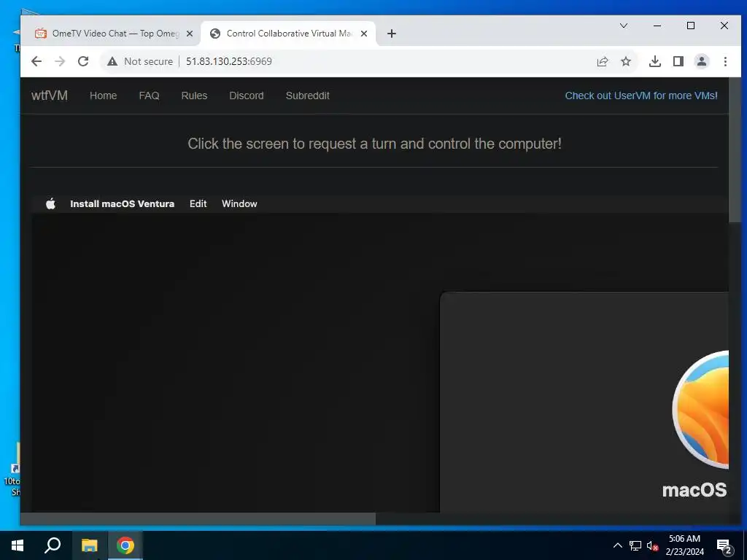This screenshot has height=560, width=747.
Task: Open Install macOS Ventura menu in VM
Action: [123, 204]
